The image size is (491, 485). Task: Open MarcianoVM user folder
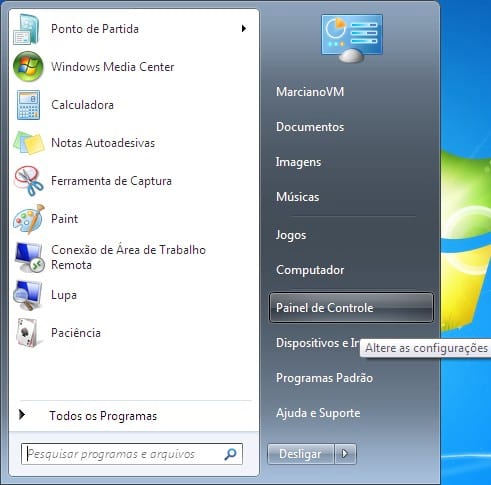tap(310, 92)
